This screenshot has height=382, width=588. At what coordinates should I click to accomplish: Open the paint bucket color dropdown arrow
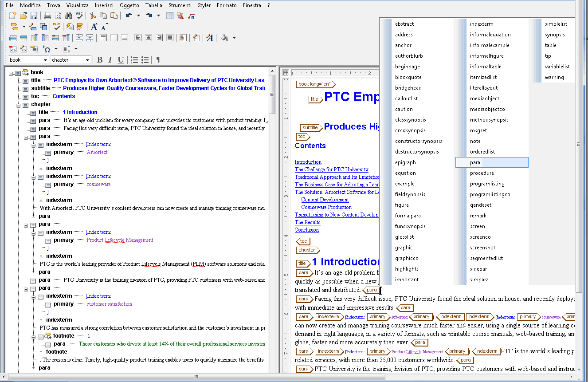(234, 38)
